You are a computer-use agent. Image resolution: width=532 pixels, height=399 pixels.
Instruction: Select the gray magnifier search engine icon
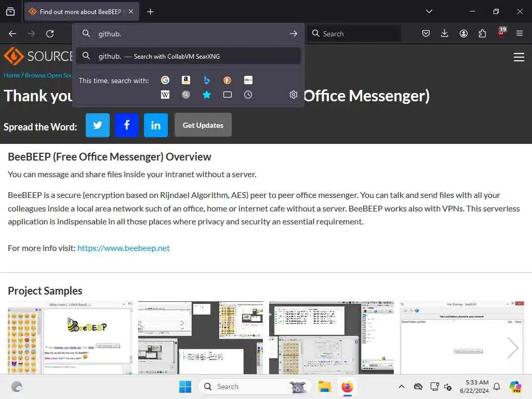[x=185, y=95]
